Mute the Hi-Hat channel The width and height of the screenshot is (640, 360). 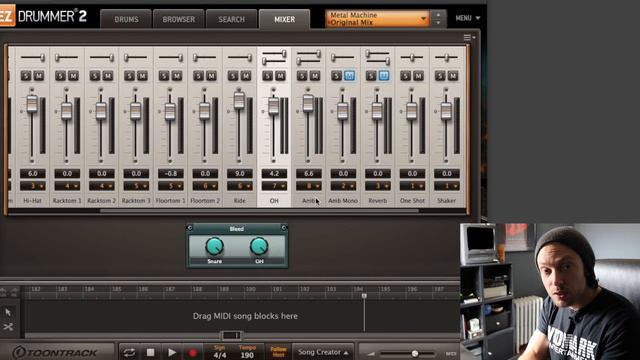point(39,76)
